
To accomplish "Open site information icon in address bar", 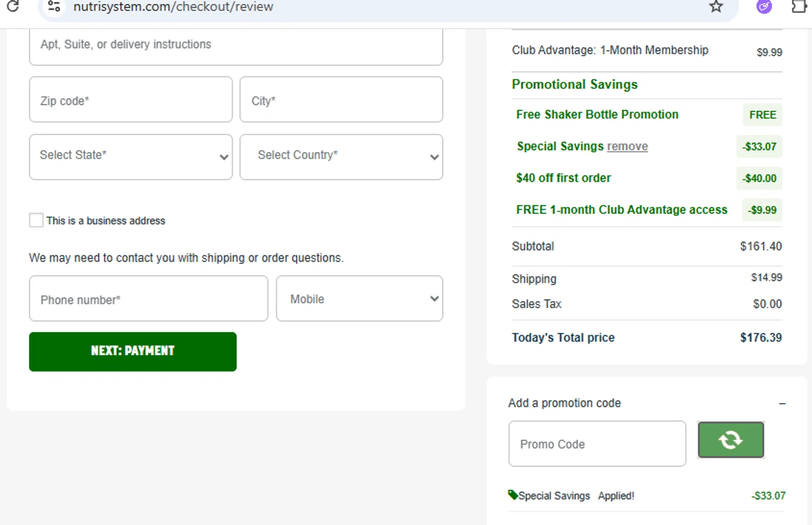I will (54, 7).
